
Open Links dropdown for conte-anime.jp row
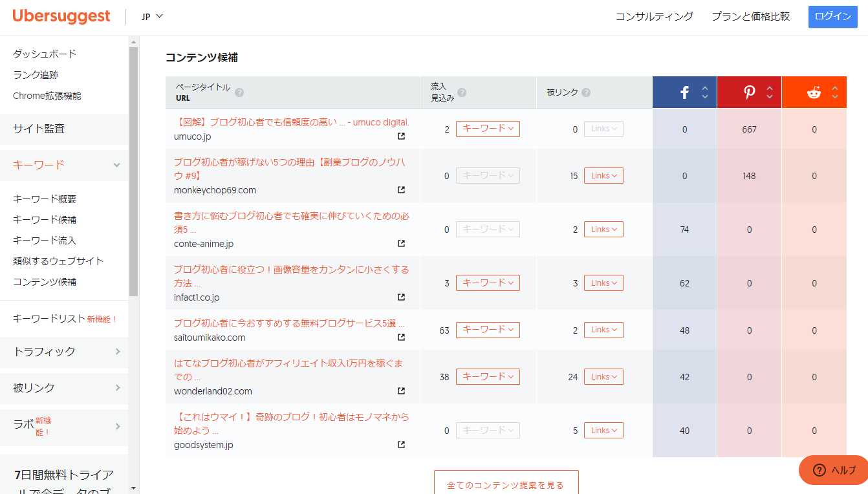pos(603,229)
